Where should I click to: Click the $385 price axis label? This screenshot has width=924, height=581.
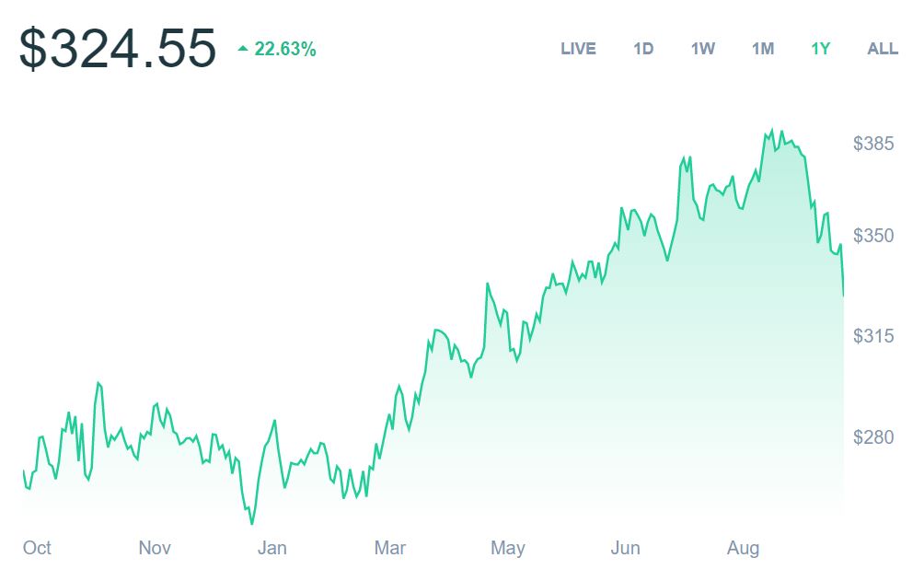pyautogui.click(x=874, y=144)
